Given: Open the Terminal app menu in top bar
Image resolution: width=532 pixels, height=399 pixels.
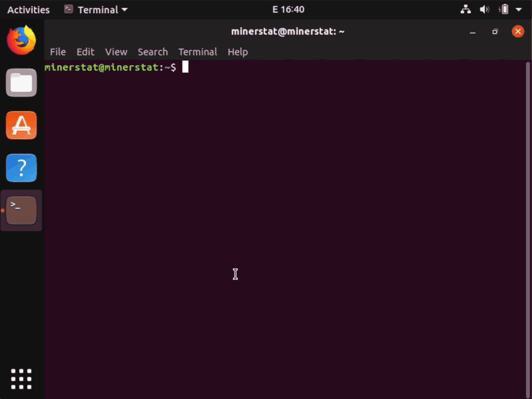Looking at the screenshot, I should [x=96, y=9].
